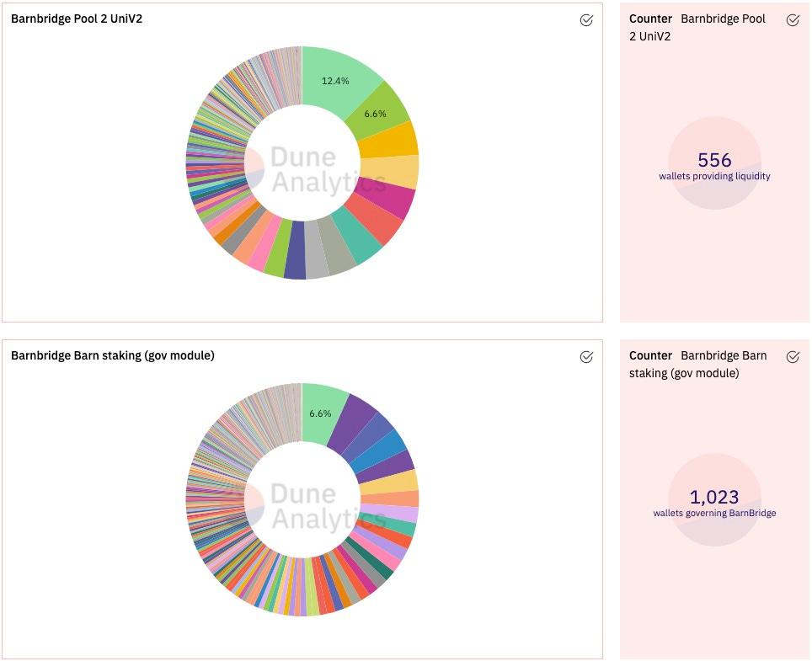Open 'Barnbridge Barn staking (gov module)' chart title
The width and height of the screenshot is (812, 661).
[x=112, y=355]
